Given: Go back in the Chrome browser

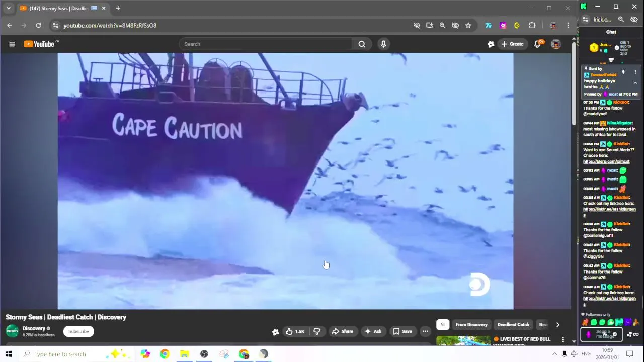Looking at the screenshot, I should pyautogui.click(x=10, y=25).
